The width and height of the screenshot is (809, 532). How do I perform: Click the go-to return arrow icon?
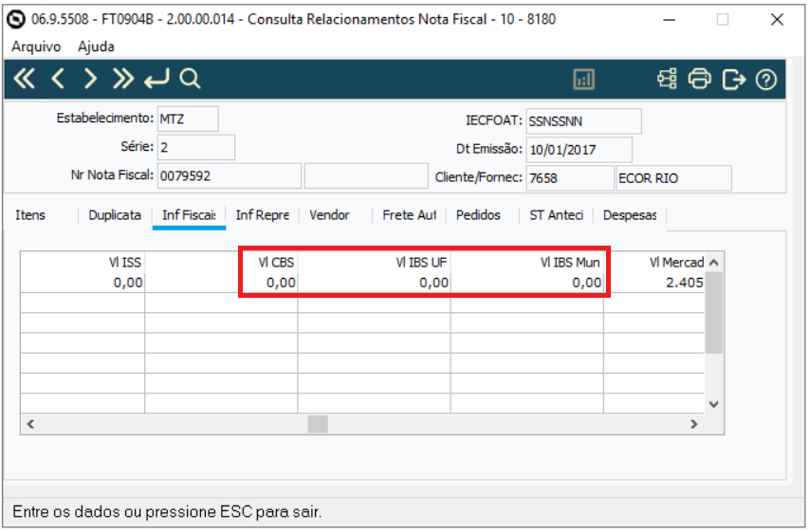coord(156,79)
